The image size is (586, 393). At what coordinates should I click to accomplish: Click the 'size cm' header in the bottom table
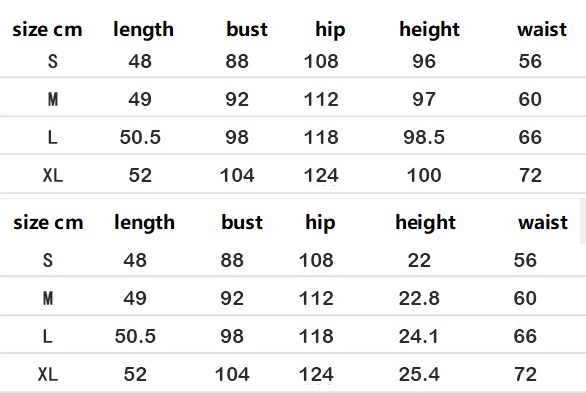[48, 223]
